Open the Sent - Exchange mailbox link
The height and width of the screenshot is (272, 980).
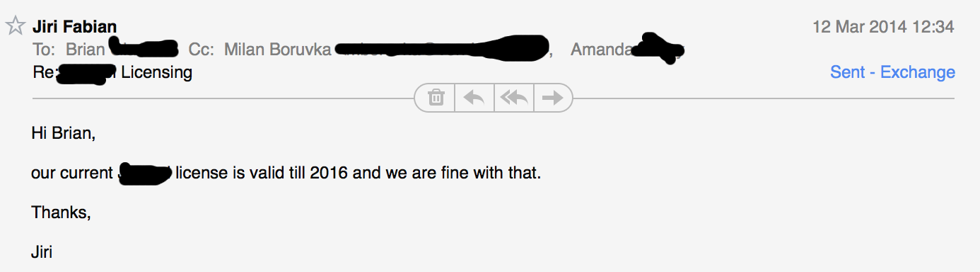tap(892, 72)
